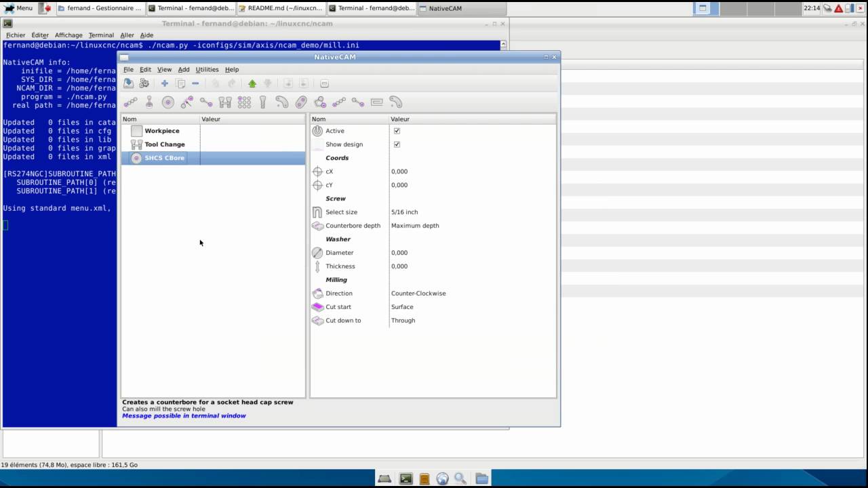The image size is (868, 488).
Task: Open the Fichier menu in Terminal window
Action: [15, 35]
